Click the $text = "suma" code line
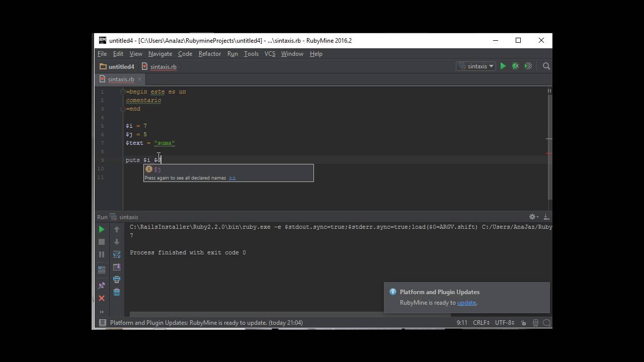This screenshot has height=362, width=644. pos(150,143)
